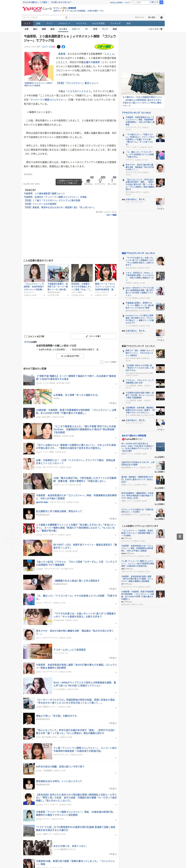
Task: Open the 国際 category tab
Action: click(44, 29)
